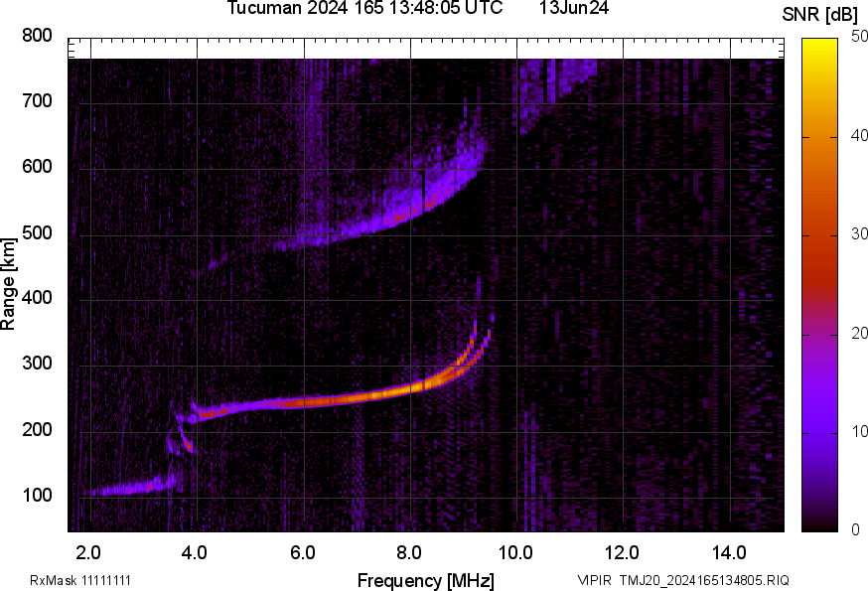Viewport: 868px width, 591px height.
Task: Click the E-layer trace near 100 km
Action: pos(133,488)
